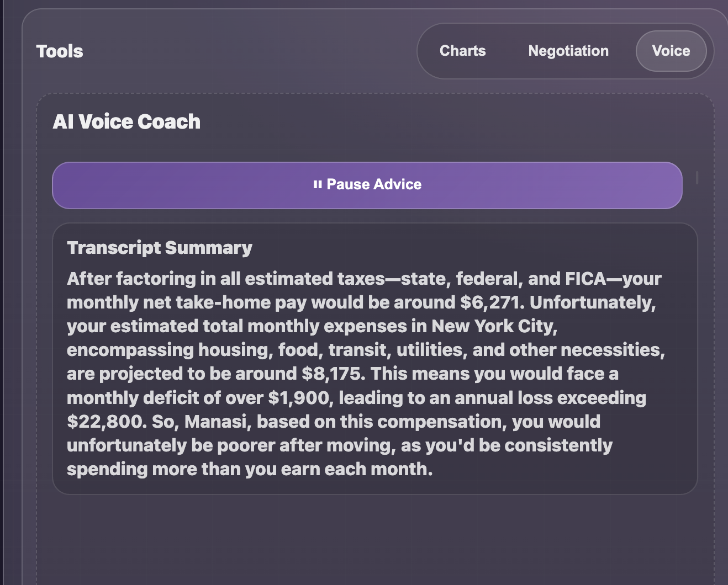Click the AI Voice Coach heading
728x585 pixels.
tap(126, 121)
